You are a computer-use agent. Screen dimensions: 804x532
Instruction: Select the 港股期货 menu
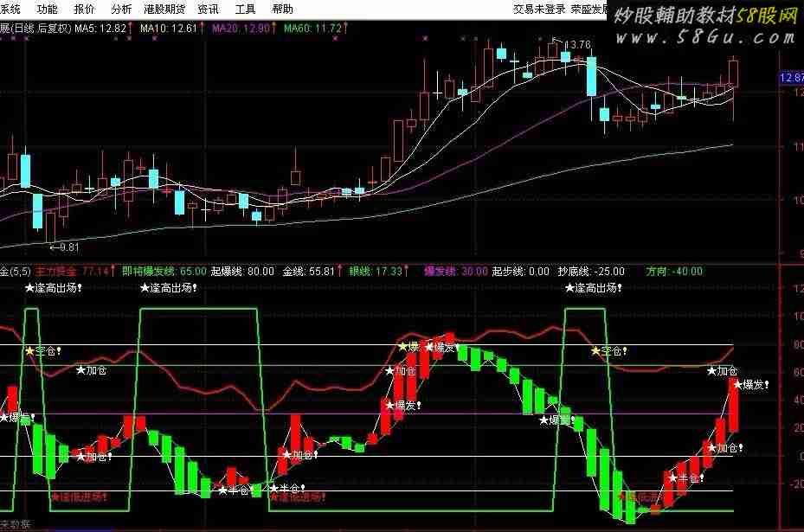pyautogui.click(x=164, y=10)
